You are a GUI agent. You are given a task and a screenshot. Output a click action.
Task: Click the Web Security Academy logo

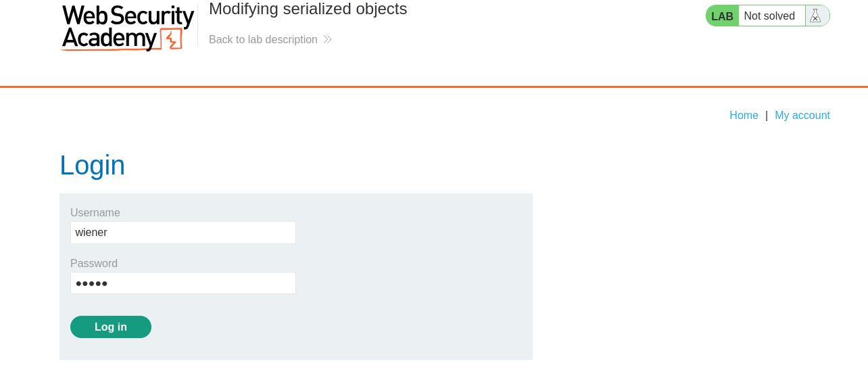(127, 27)
